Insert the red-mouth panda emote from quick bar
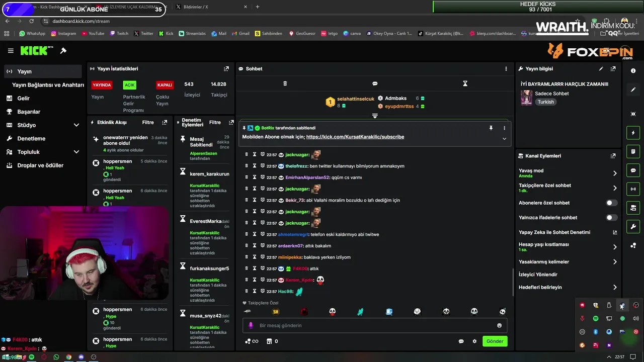 [333, 312]
